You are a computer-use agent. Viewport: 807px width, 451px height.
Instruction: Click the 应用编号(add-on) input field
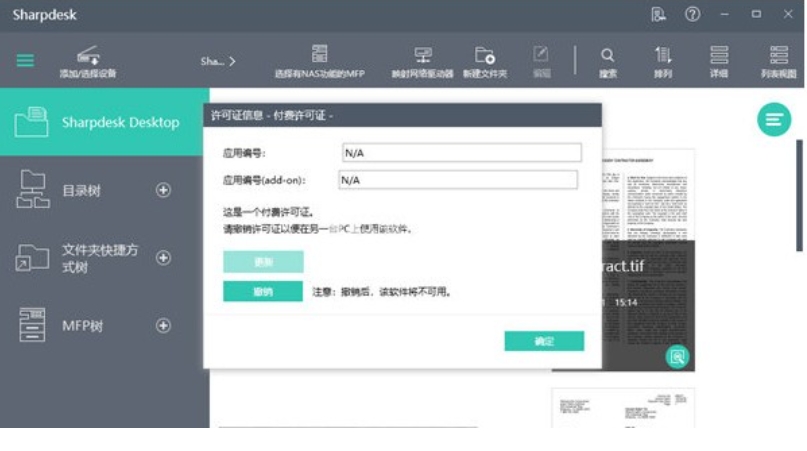458,180
